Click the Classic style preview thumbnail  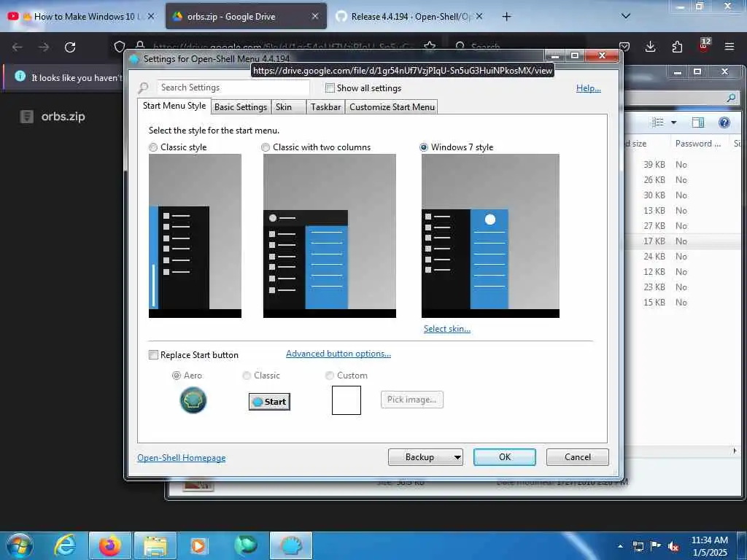tap(195, 236)
